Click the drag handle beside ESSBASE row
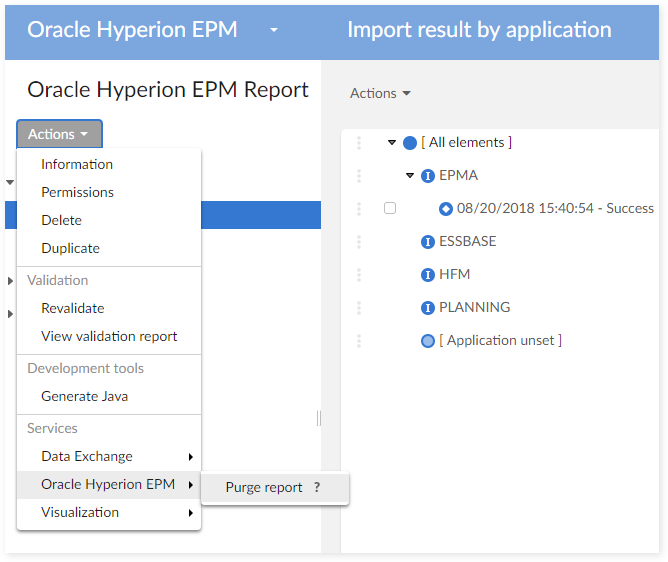The image size is (668, 562). click(359, 242)
